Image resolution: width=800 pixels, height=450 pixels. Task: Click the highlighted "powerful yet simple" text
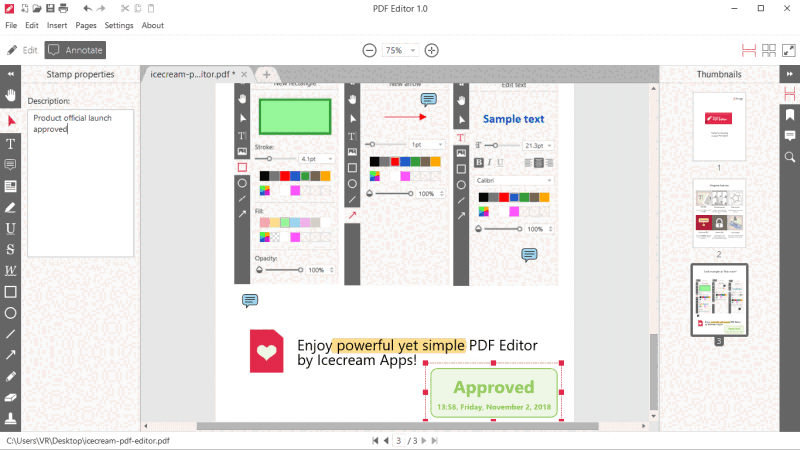[401, 345]
